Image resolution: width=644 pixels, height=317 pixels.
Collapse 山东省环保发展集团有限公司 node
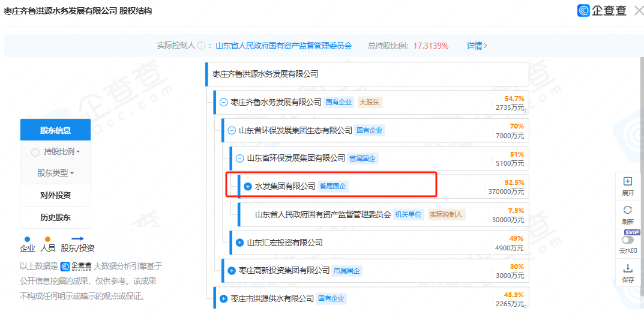(x=239, y=158)
